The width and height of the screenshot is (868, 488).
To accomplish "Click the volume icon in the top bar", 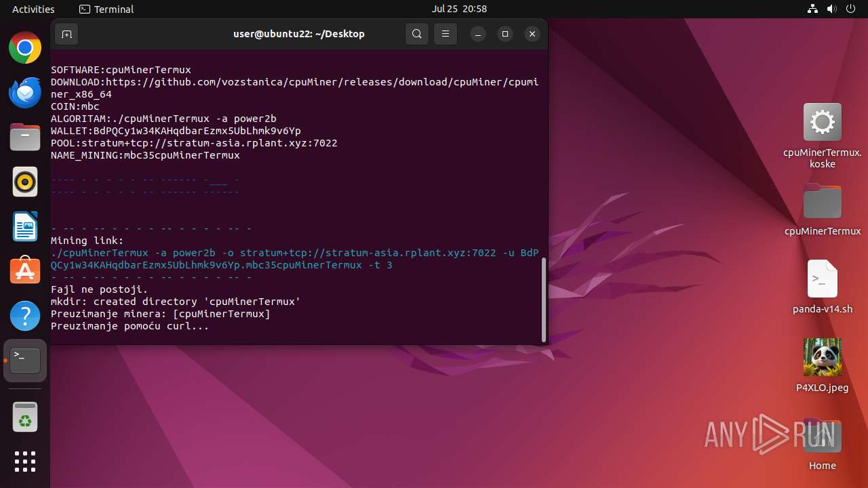I will [832, 9].
